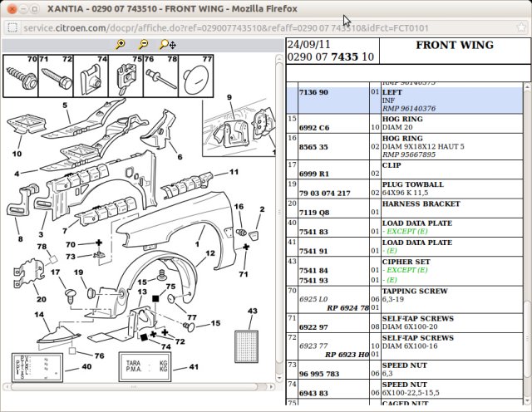532x412 pixels.
Task: Select part number 7541 83 load data plate
Action: [x=313, y=232]
